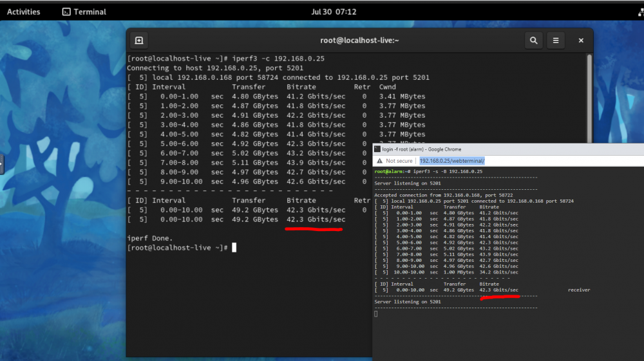
Task: Click the Not secure warning icon in Chrome
Action: [x=379, y=161]
